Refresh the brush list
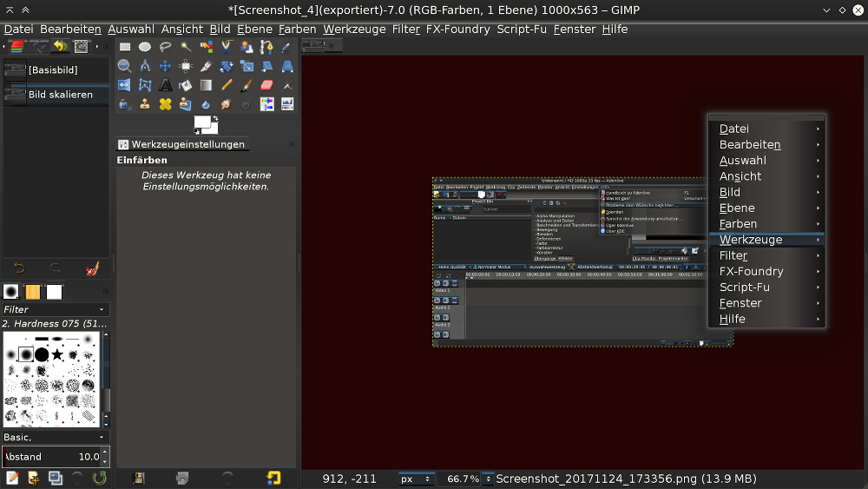Screen dimensions: 868x489 pos(99,478)
